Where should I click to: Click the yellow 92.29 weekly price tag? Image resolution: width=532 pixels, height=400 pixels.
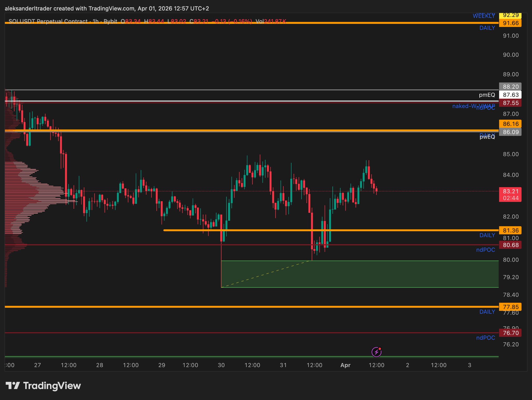pyautogui.click(x=510, y=15)
